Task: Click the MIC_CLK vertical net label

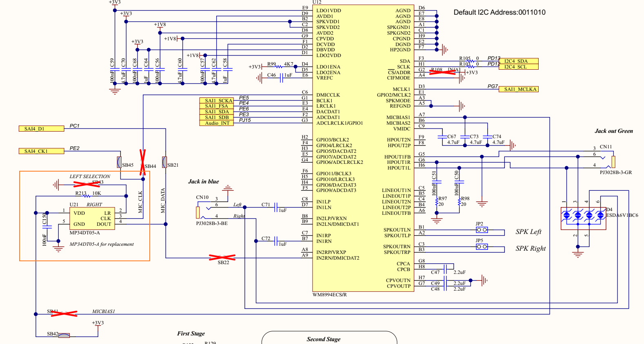Action: pyautogui.click(x=140, y=202)
